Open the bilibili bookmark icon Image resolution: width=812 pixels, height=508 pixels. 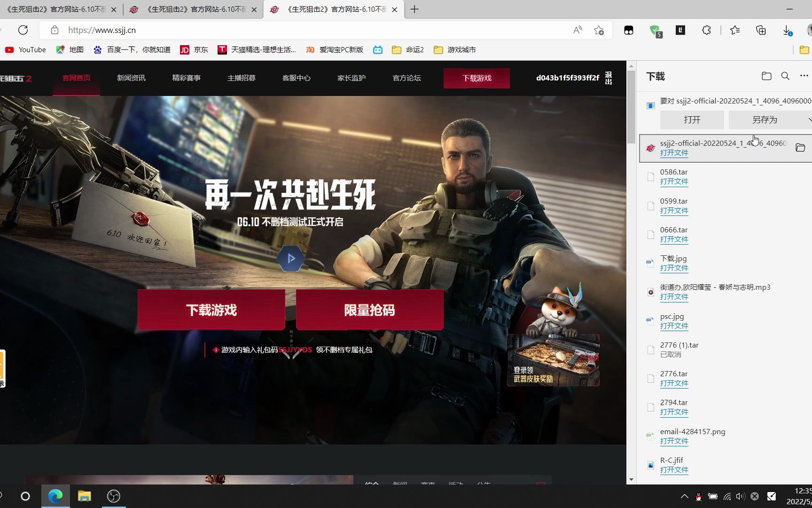pyautogui.click(x=378, y=49)
